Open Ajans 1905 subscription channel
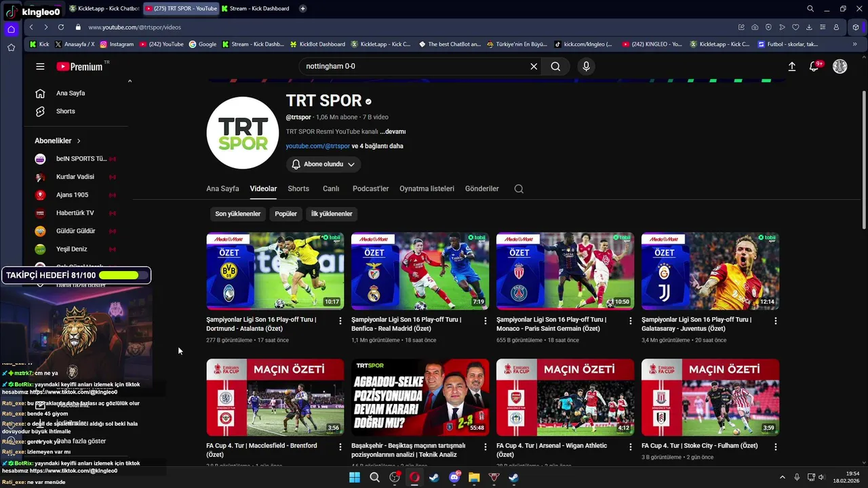Image resolution: width=868 pixels, height=488 pixels. 75,195
